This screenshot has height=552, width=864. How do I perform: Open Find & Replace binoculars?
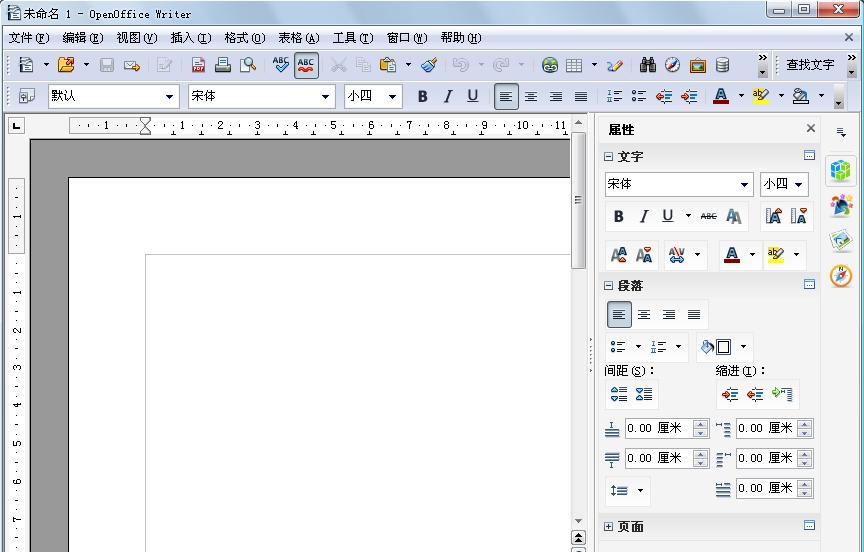[647, 65]
